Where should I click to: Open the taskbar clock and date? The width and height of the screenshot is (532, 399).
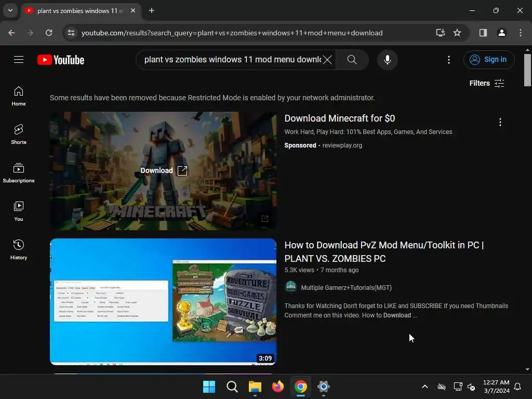pyautogui.click(x=496, y=387)
